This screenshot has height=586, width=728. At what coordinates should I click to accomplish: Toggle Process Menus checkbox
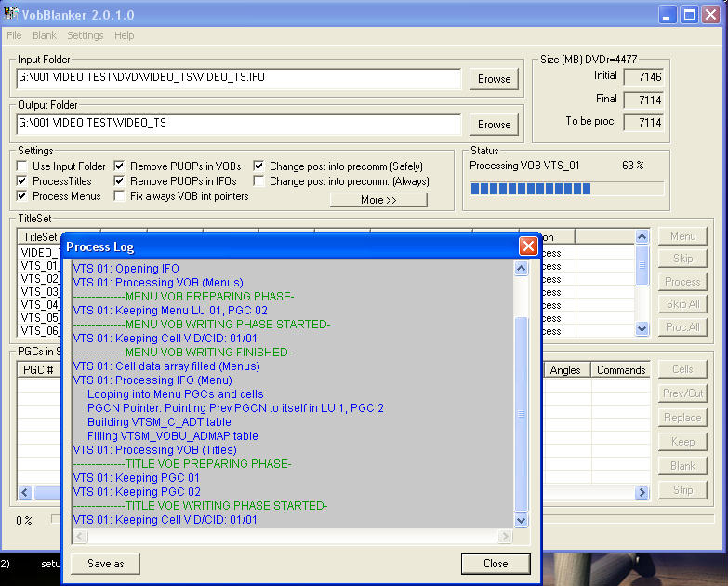point(21,195)
